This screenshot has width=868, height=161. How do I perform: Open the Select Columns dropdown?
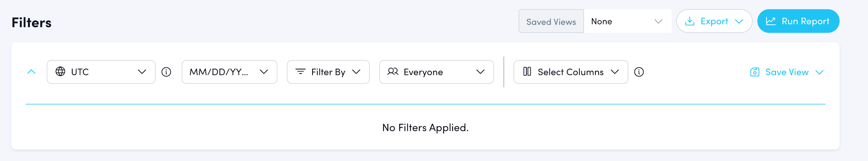[570, 72]
